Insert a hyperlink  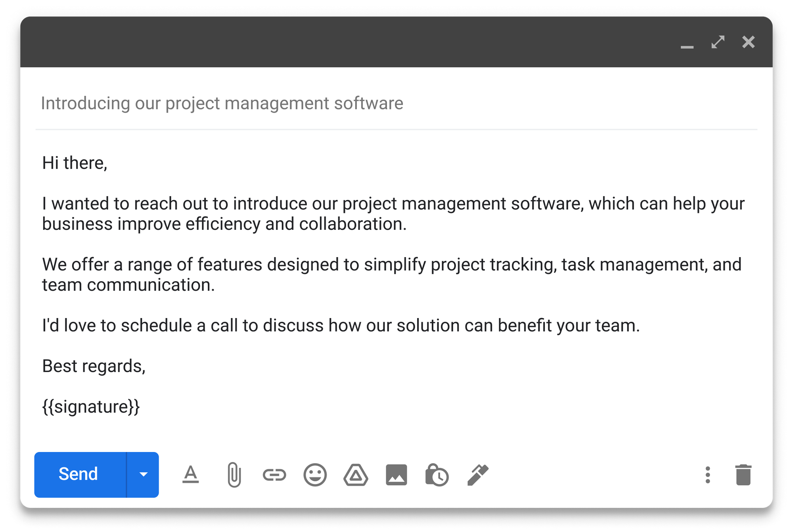(274, 474)
